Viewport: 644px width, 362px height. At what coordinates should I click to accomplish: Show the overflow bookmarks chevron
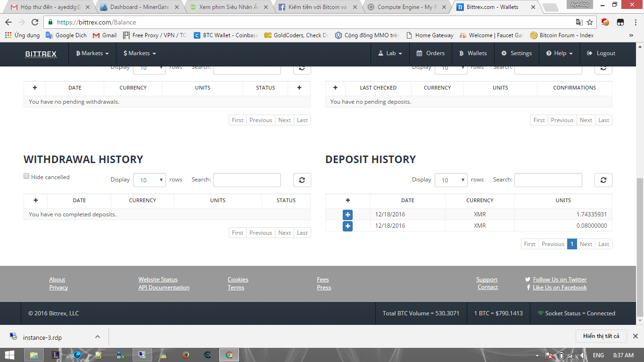631,35
